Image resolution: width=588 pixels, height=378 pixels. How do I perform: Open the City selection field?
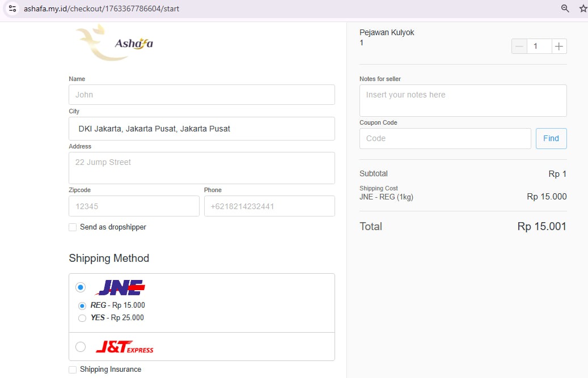(201, 129)
